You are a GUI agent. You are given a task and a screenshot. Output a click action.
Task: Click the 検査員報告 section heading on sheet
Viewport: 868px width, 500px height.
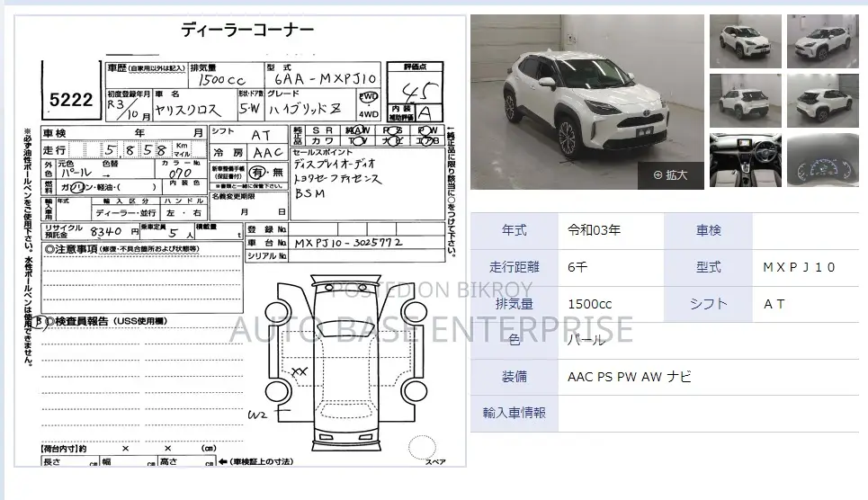tap(107, 321)
